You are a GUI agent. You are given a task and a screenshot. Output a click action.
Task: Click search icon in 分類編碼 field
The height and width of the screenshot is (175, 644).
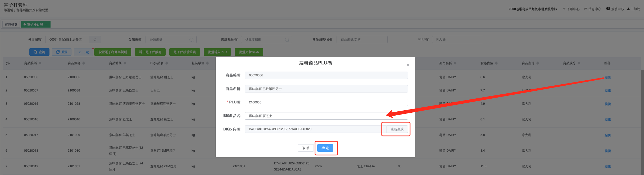coord(191,40)
